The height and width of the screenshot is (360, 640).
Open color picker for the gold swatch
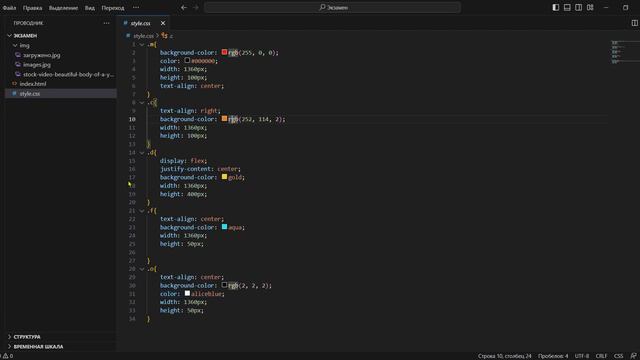pyautogui.click(x=224, y=177)
